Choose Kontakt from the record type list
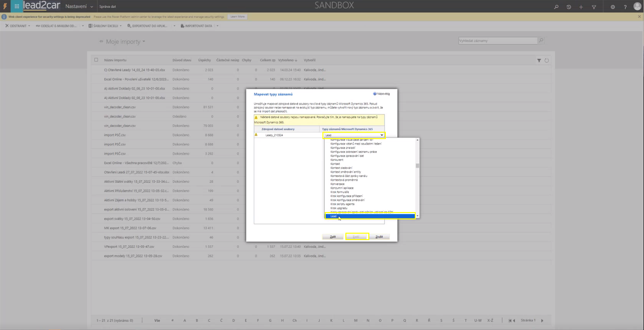Screen dimensions: 644x330 click(x=335, y=164)
